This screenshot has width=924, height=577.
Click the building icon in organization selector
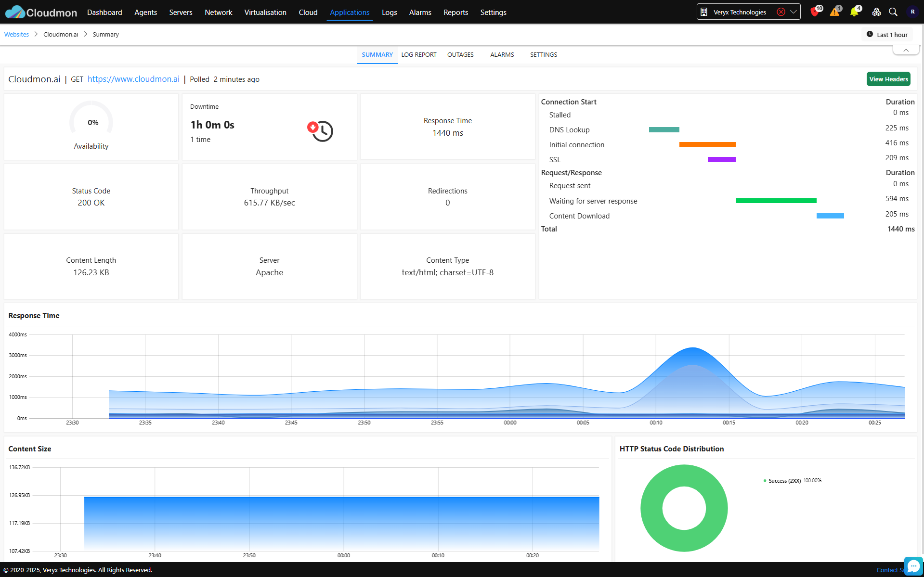pos(704,12)
